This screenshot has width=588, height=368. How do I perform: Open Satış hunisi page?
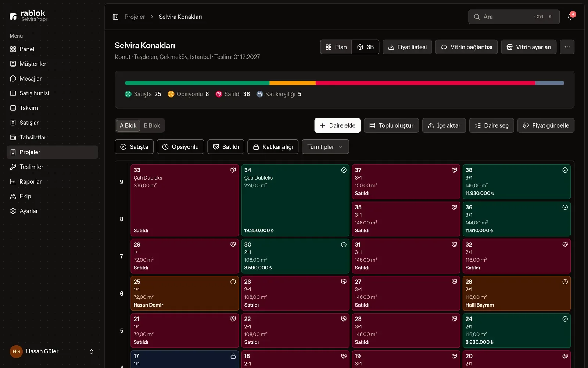coord(52,93)
